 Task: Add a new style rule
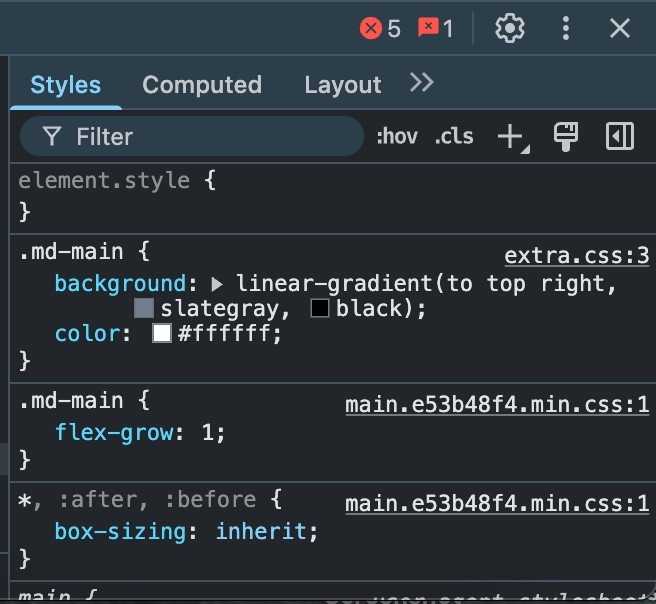click(x=511, y=137)
